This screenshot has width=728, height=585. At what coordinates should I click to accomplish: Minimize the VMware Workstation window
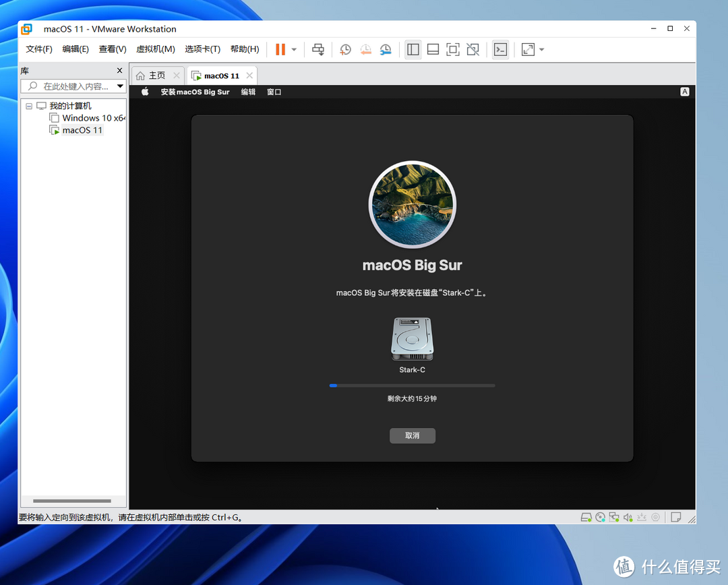click(654, 29)
